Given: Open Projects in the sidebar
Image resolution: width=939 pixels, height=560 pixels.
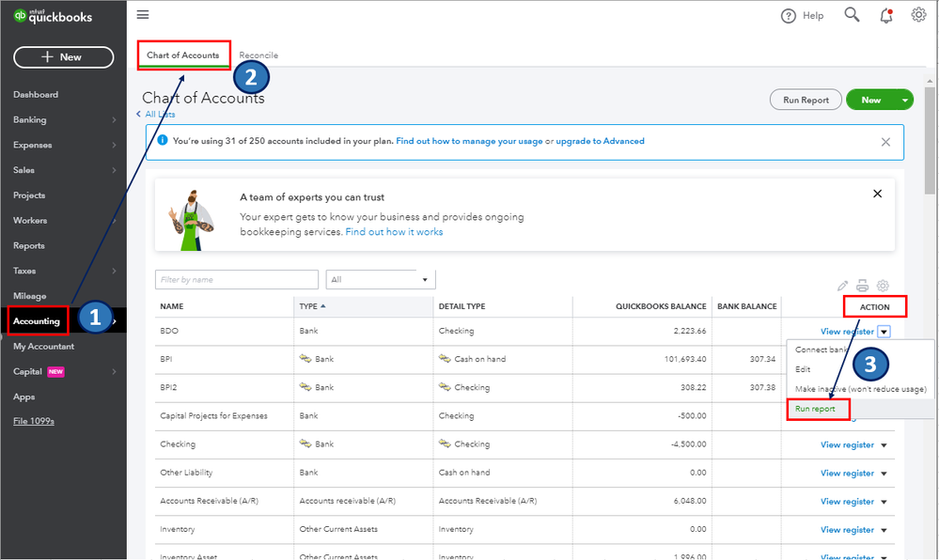Looking at the screenshot, I should 29,195.
